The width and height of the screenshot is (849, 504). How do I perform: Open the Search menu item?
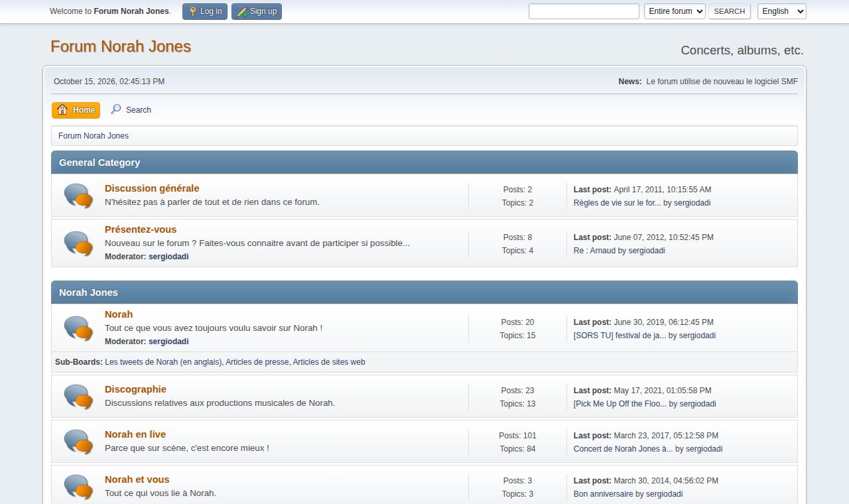pyautogui.click(x=131, y=110)
